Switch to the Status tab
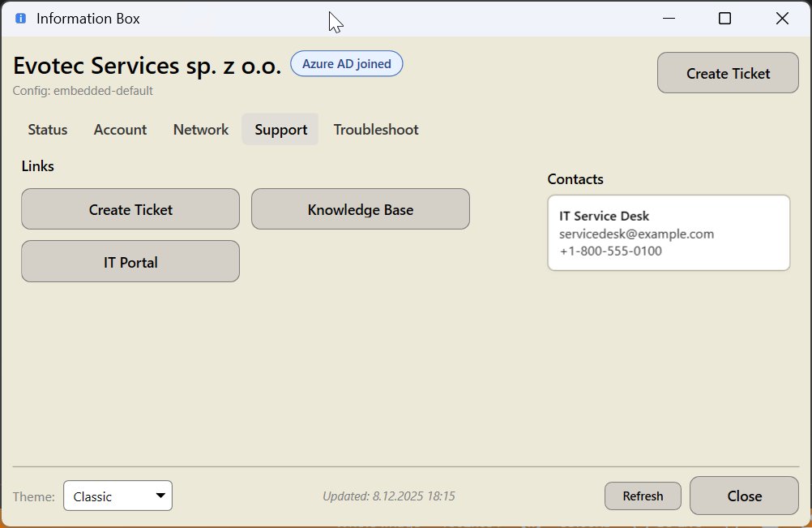812x528 pixels. tap(48, 130)
